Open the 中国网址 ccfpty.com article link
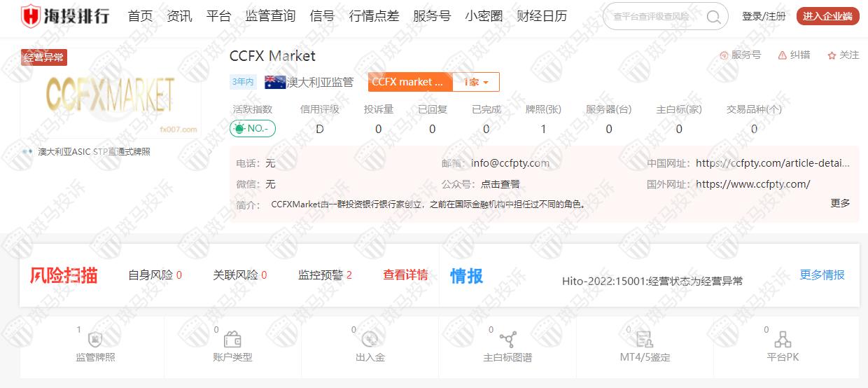This screenshot has width=868, height=388. (773, 163)
